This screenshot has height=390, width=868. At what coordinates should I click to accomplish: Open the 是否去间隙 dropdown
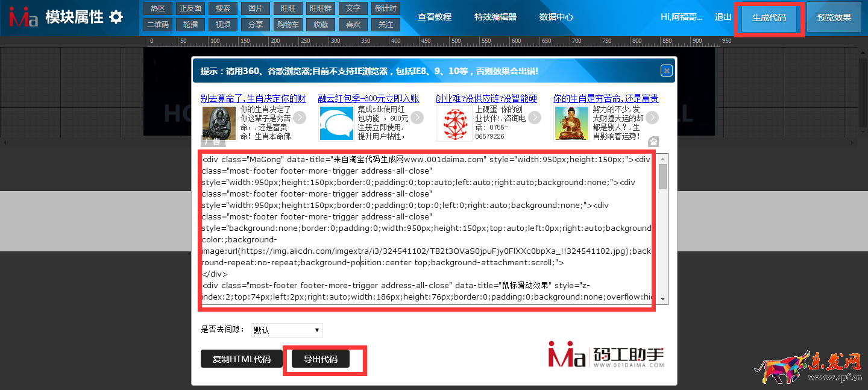point(286,330)
